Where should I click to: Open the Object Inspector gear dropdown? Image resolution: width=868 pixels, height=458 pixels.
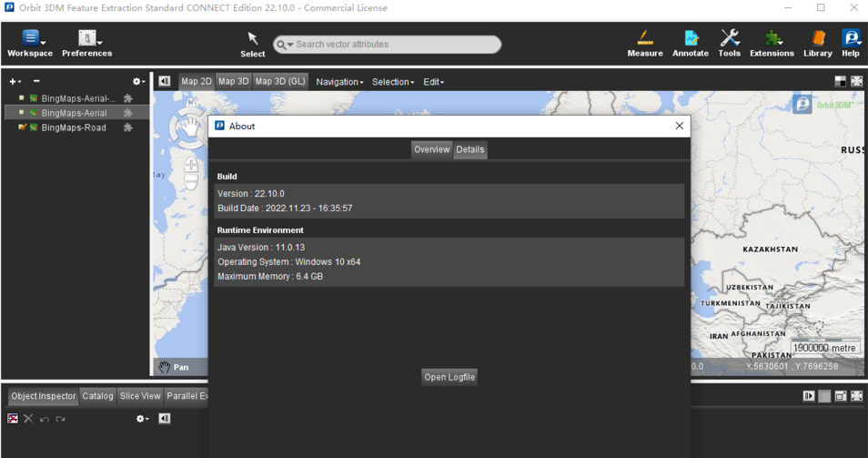click(x=142, y=419)
